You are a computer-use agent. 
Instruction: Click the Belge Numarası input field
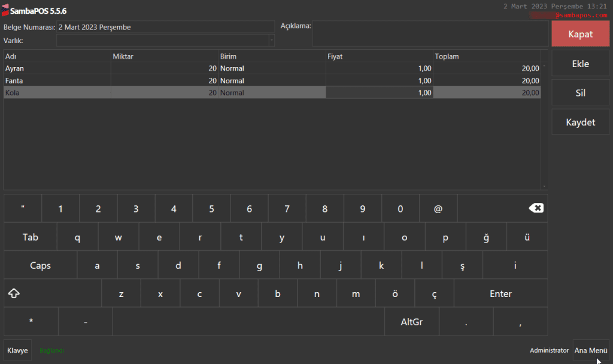tap(165, 27)
